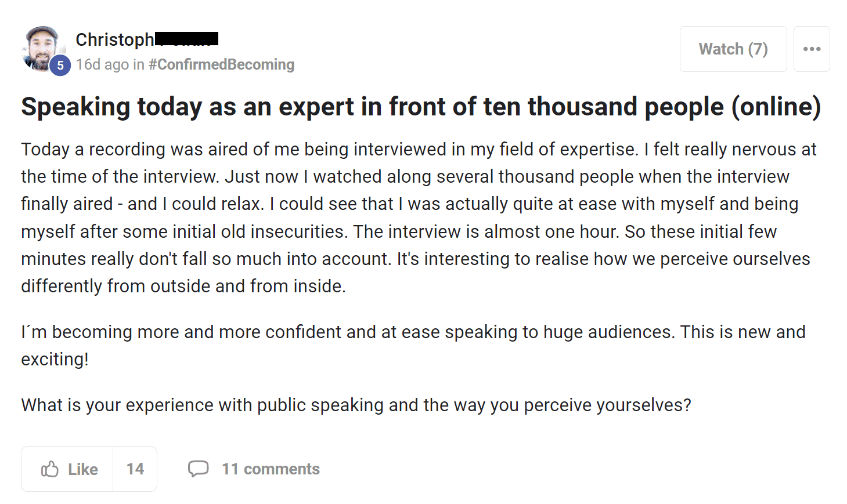Click the line 'differently from outside and from inside.'
The height and width of the screenshot is (504, 847).
click(183, 286)
